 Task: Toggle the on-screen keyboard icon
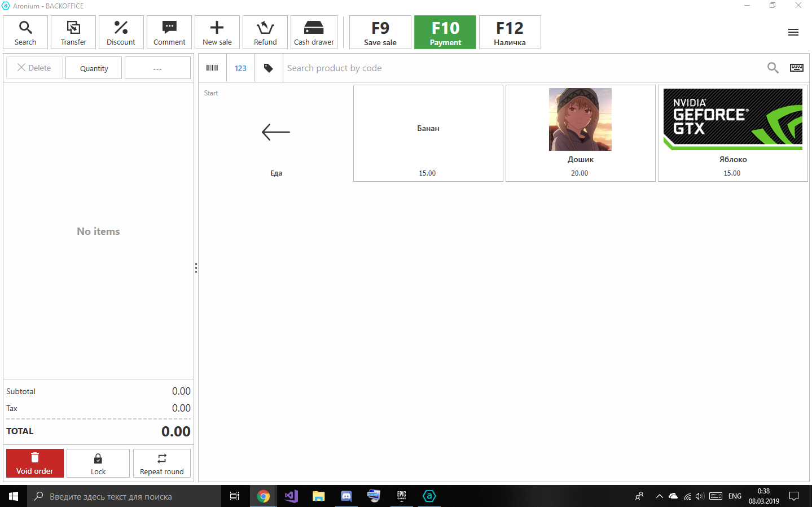point(796,68)
